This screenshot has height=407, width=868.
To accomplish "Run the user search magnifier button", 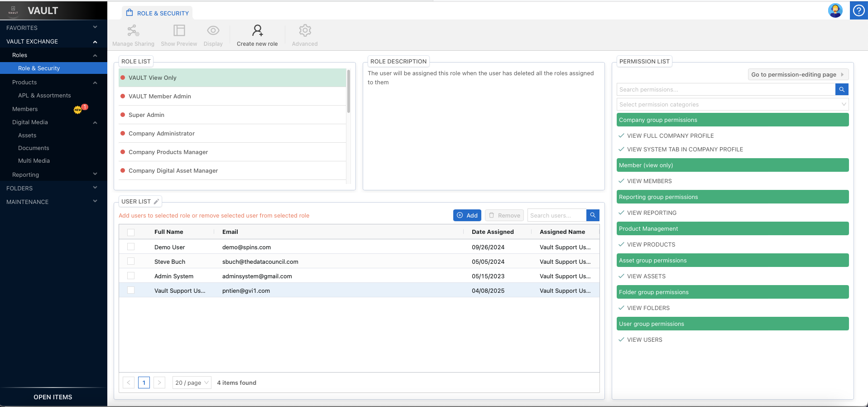I will (593, 215).
